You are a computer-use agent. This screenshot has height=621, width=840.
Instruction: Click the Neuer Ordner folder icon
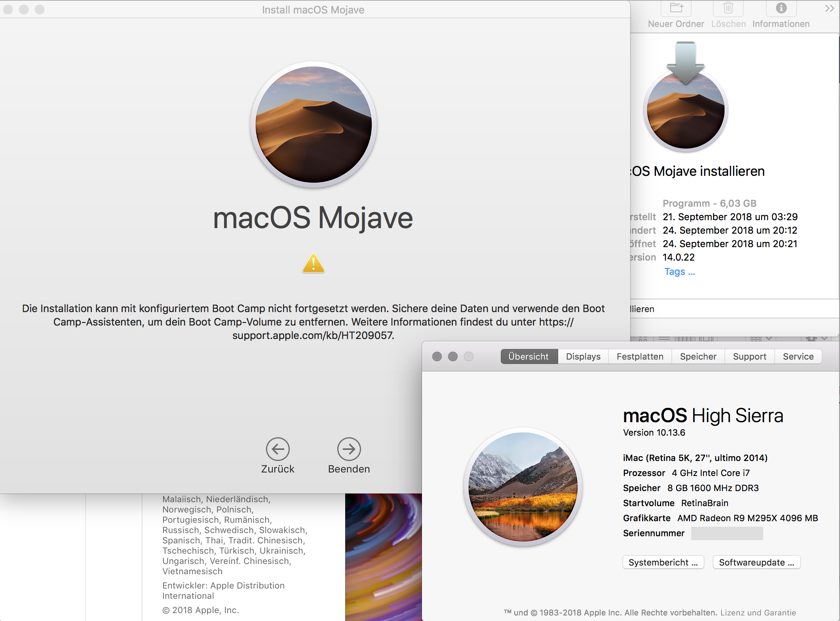coord(676,8)
